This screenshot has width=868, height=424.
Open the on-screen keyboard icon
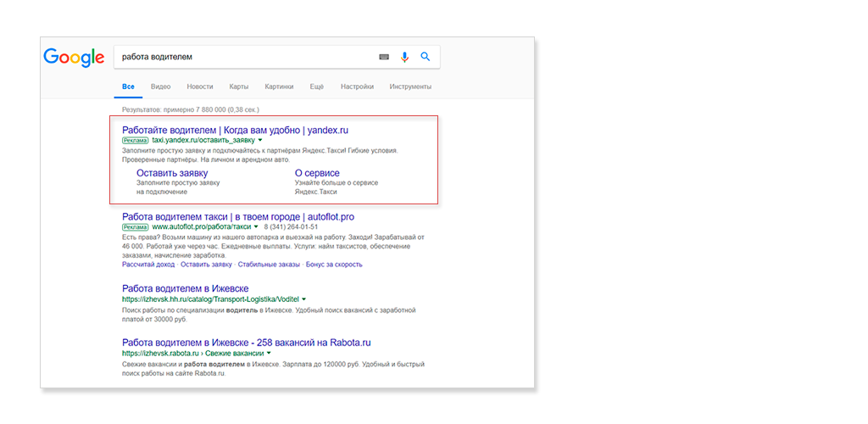pyautogui.click(x=384, y=57)
